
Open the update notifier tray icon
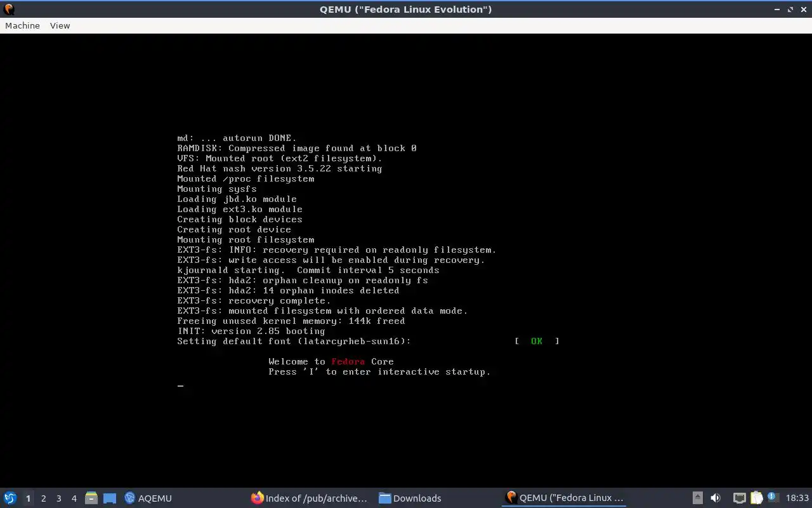[773, 497]
